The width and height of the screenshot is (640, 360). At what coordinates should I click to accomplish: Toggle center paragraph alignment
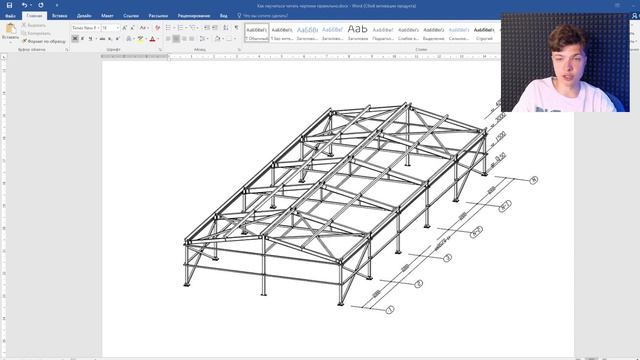click(176, 38)
